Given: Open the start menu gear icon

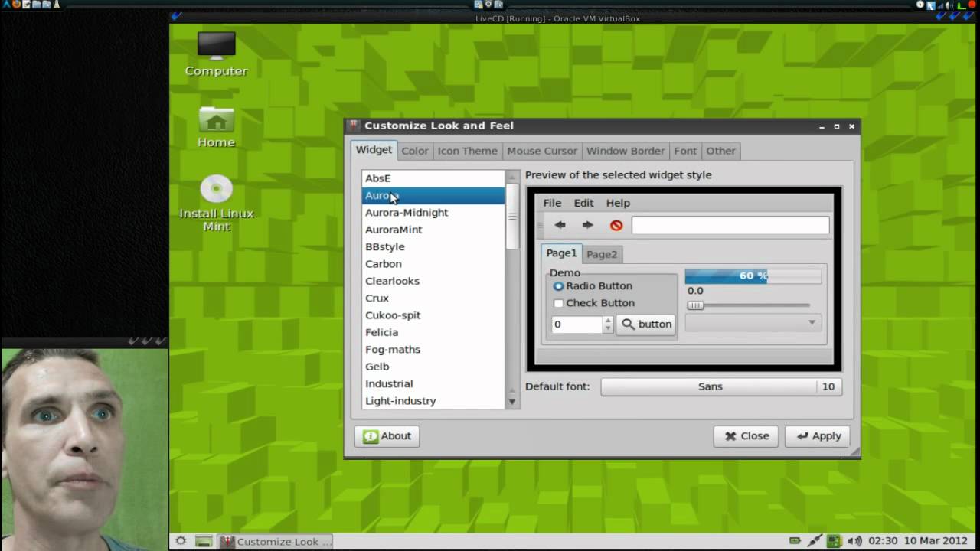Looking at the screenshot, I should (x=181, y=541).
